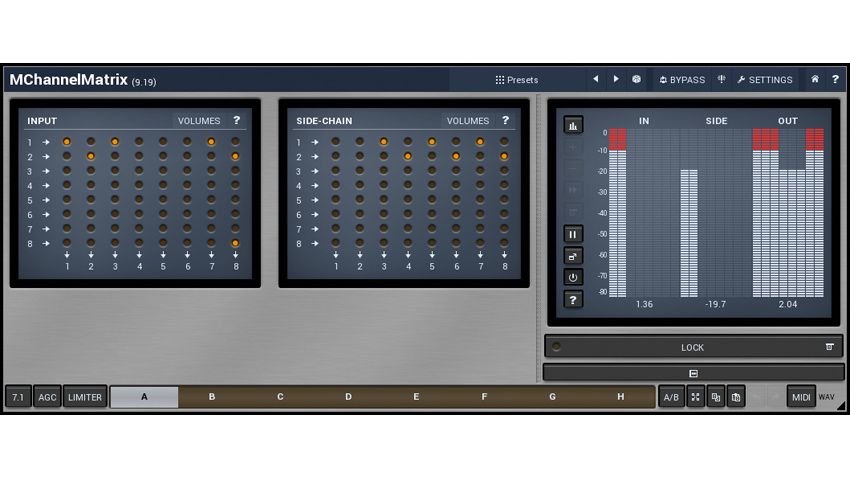Viewport: 850px width, 478px height.
Task: Click the IN meter bars
Action: click(617, 213)
